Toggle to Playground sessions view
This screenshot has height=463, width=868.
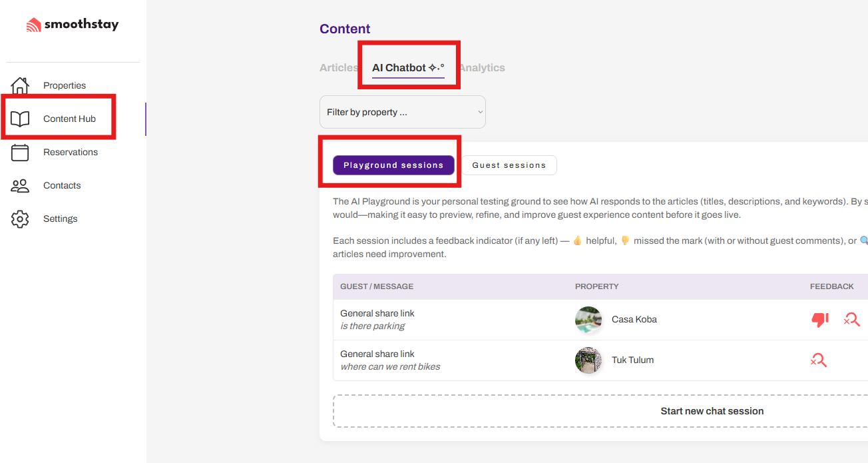393,165
